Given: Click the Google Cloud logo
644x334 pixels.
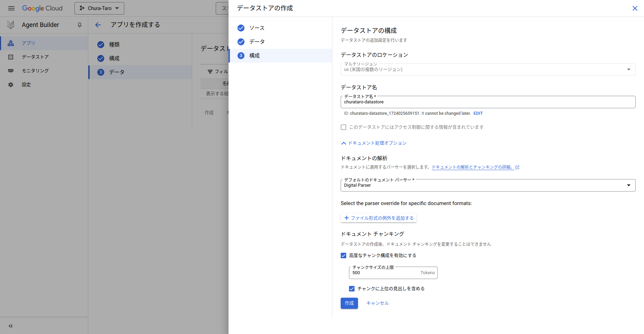Looking at the screenshot, I should (42, 8).
